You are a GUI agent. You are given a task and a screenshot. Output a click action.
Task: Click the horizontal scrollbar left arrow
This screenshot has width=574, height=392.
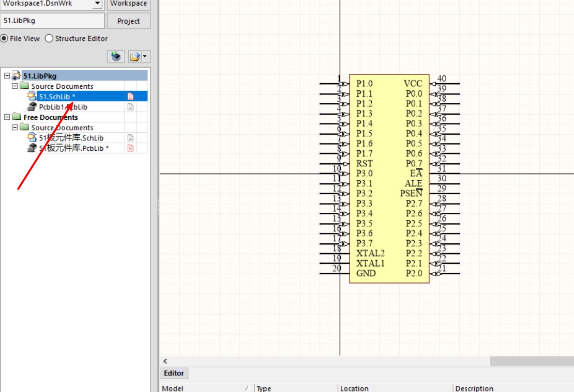(165, 361)
